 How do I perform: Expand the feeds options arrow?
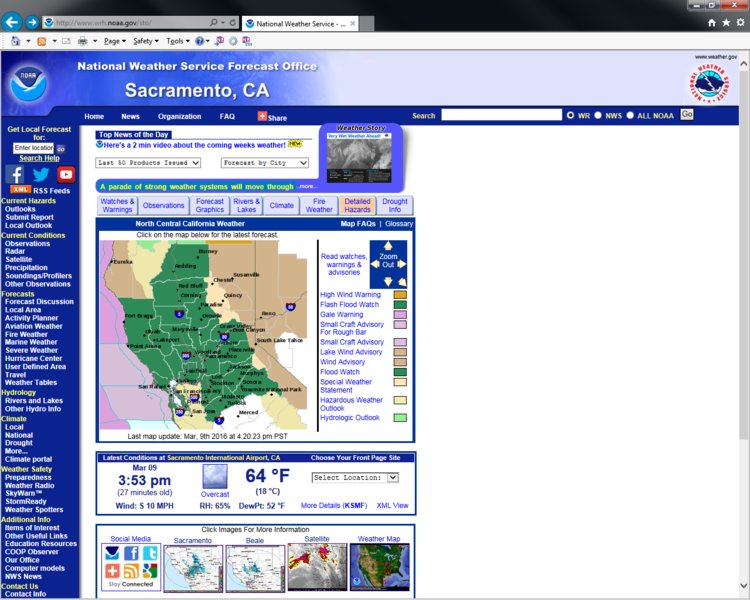(x=55, y=41)
